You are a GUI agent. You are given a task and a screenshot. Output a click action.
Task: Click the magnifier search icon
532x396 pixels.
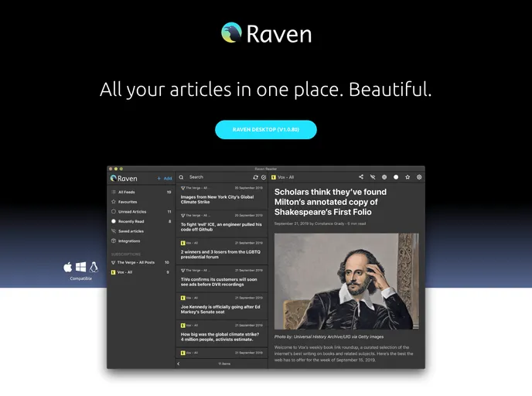pos(182,177)
